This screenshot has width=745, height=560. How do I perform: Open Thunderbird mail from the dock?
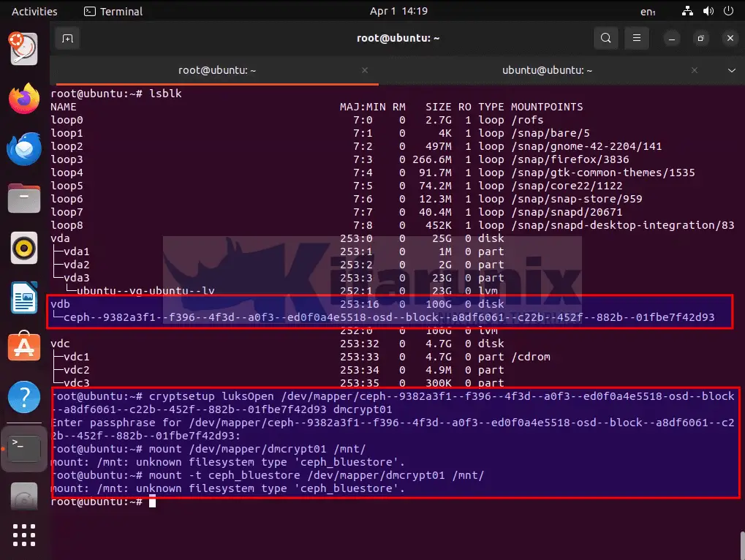click(x=24, y=148)
